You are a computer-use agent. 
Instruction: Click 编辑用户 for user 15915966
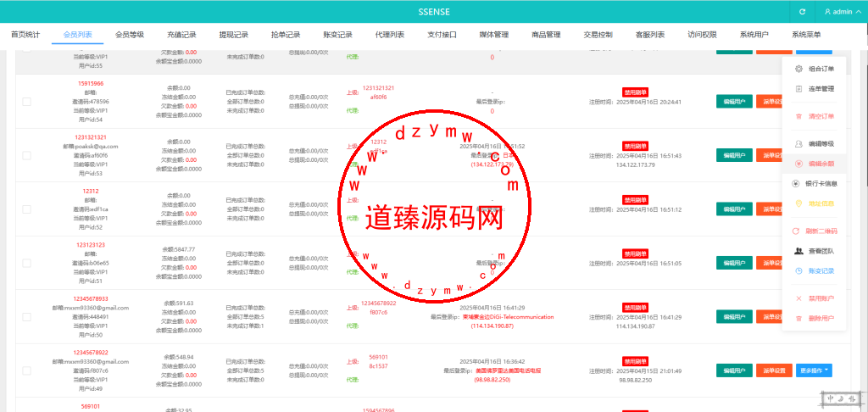tap(734, 102)
